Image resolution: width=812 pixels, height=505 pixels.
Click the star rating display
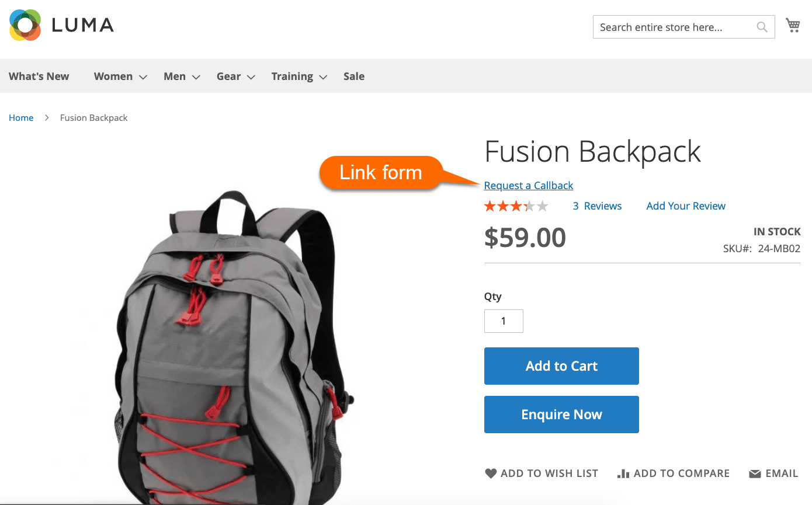[x=516, y=206]
